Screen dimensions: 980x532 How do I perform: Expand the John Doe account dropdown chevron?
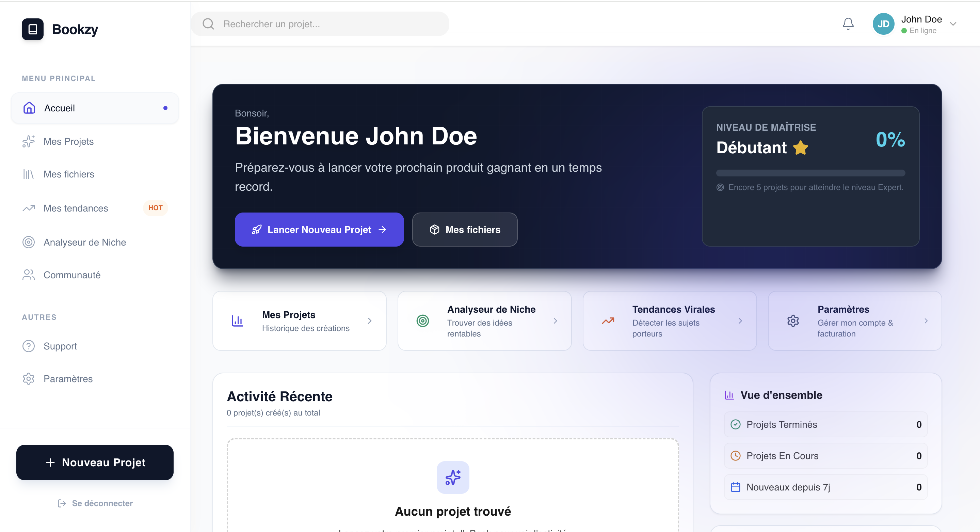[x=953, y=24]
